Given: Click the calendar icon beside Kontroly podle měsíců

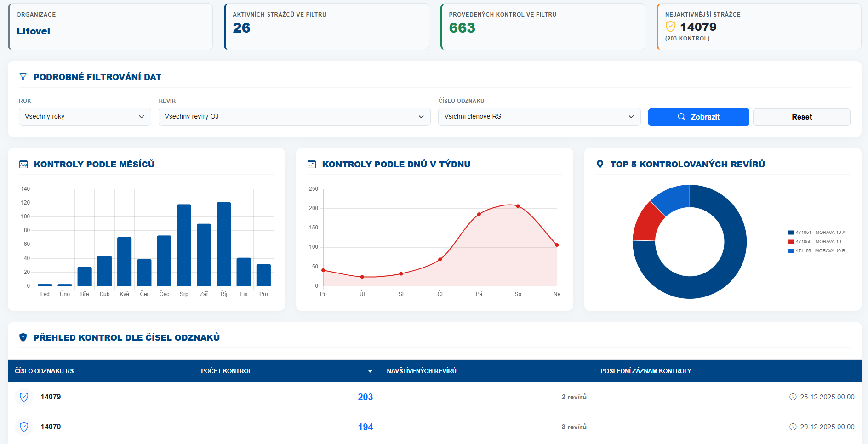Looking at the screenshot, I should click(x=23, y=164).
